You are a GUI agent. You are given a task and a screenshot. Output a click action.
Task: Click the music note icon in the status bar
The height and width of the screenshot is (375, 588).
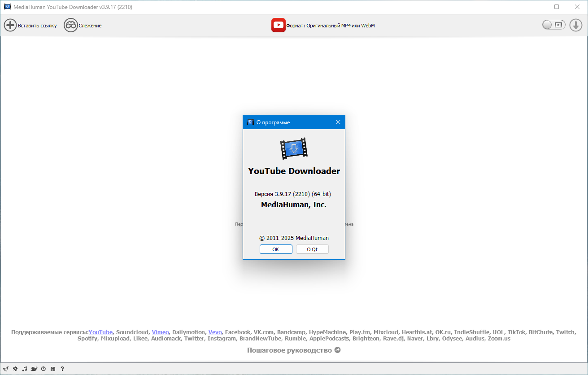click(x=25, y=369)
